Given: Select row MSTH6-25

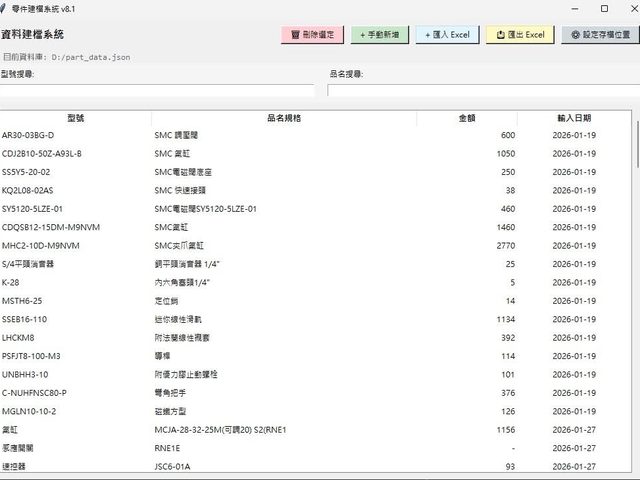Looking at the screenshot, I should [x=316, y=301].
